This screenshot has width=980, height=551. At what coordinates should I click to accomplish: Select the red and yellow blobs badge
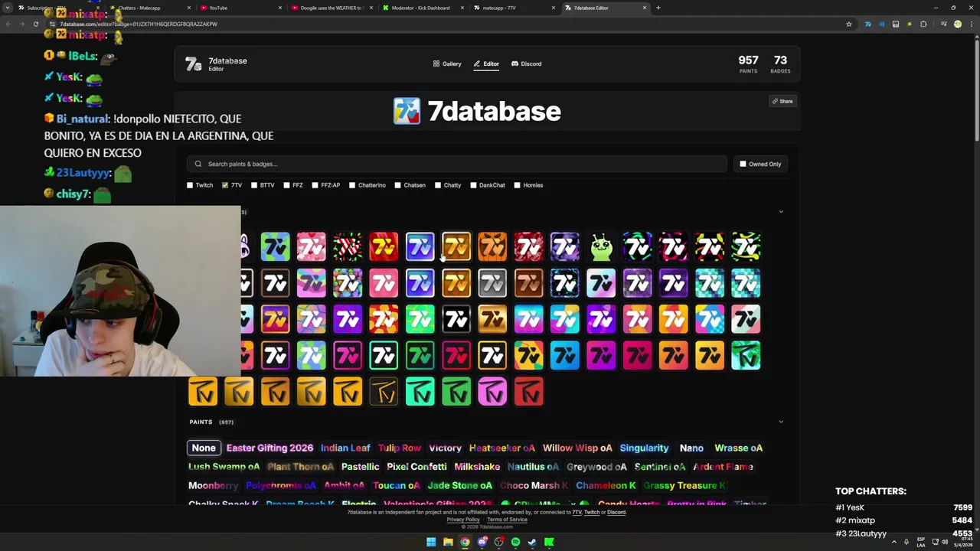[384, 319]
